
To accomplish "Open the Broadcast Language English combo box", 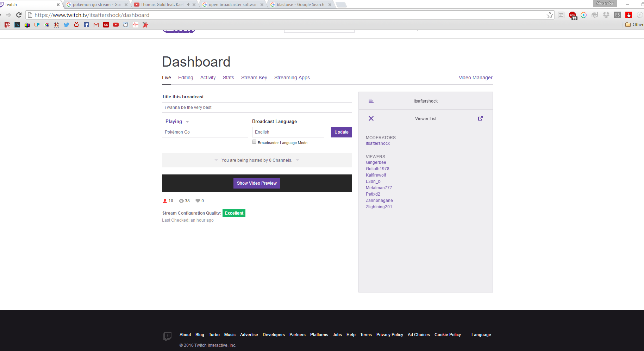I will tap(288, 132).
